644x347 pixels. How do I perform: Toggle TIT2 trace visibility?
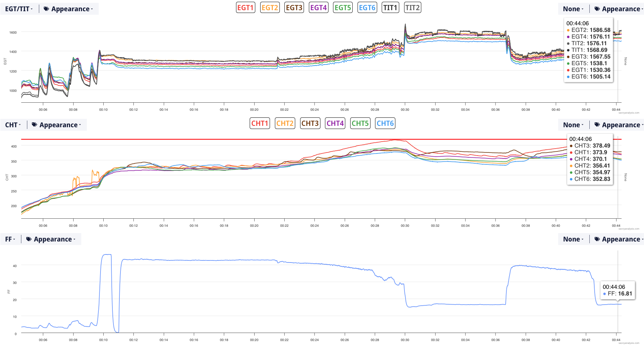pos(413,7)
